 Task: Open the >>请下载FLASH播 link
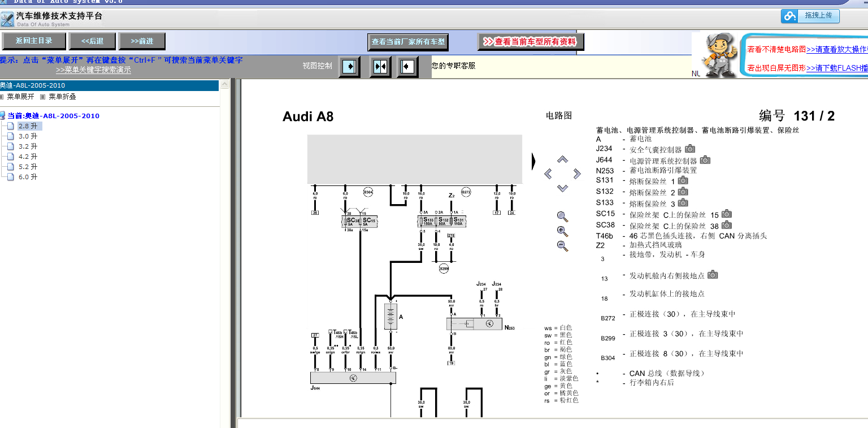837,68
